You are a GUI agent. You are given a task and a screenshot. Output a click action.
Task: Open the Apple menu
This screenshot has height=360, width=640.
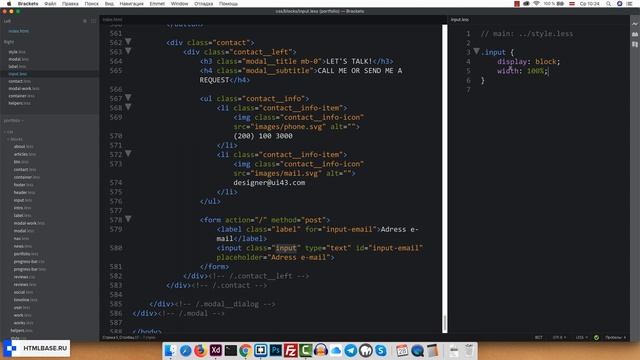[9, 4]
